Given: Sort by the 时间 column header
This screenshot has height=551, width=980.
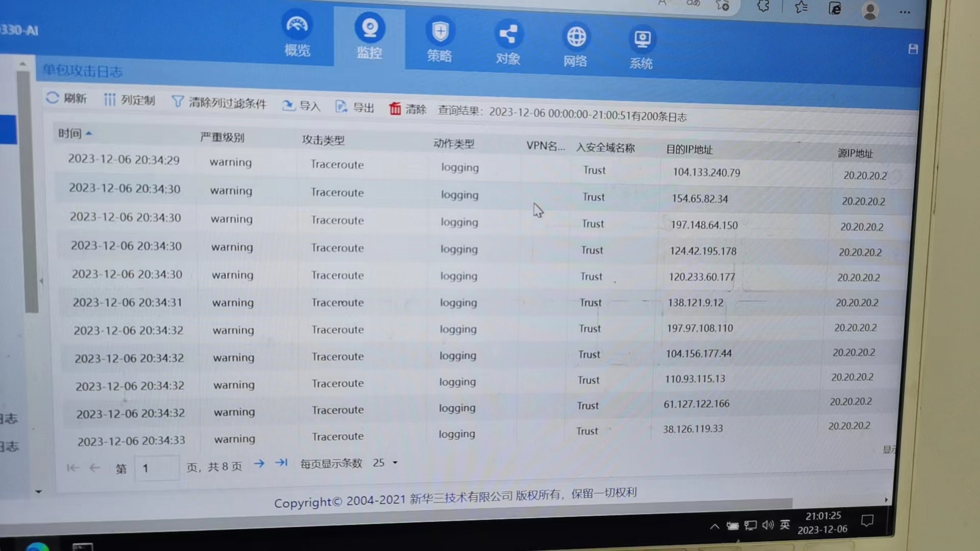Looking at the screenshot, I should pos(70,134).
